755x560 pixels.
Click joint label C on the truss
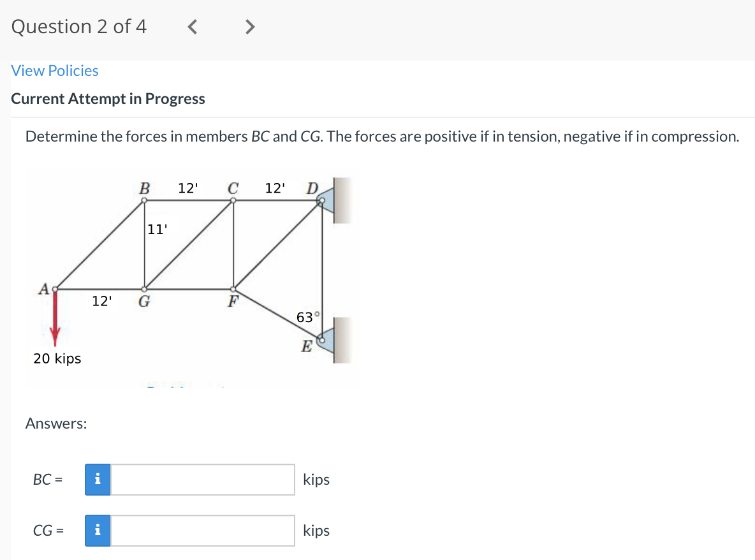233,188
